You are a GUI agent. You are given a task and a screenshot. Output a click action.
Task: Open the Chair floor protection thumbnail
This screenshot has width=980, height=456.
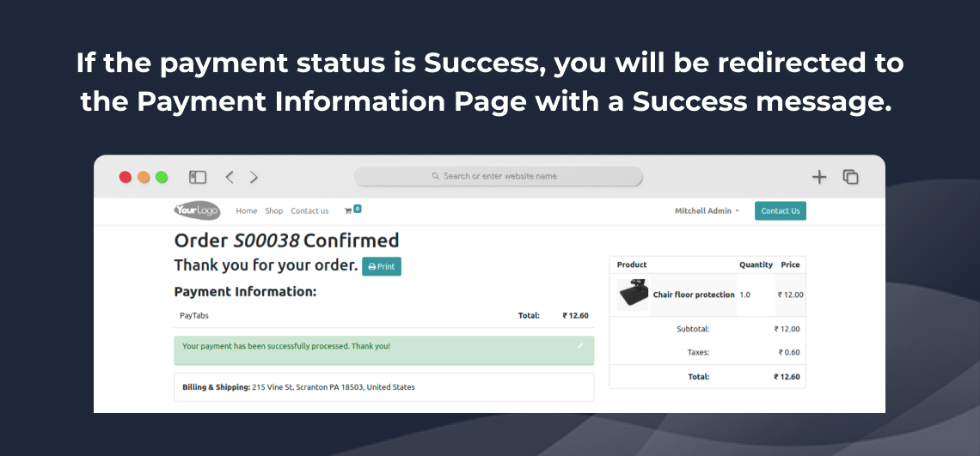(x=632, y=295)
